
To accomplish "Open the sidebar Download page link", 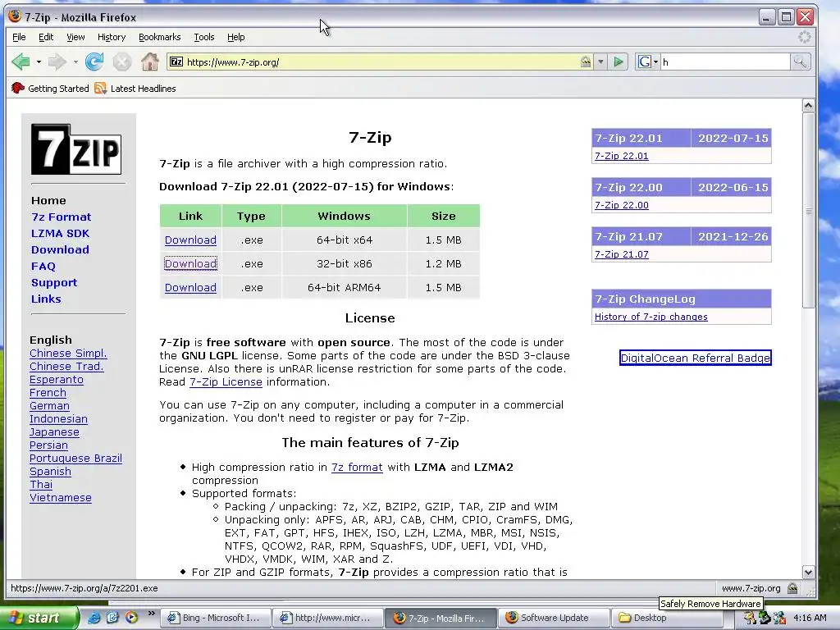I will pos(60,249).
